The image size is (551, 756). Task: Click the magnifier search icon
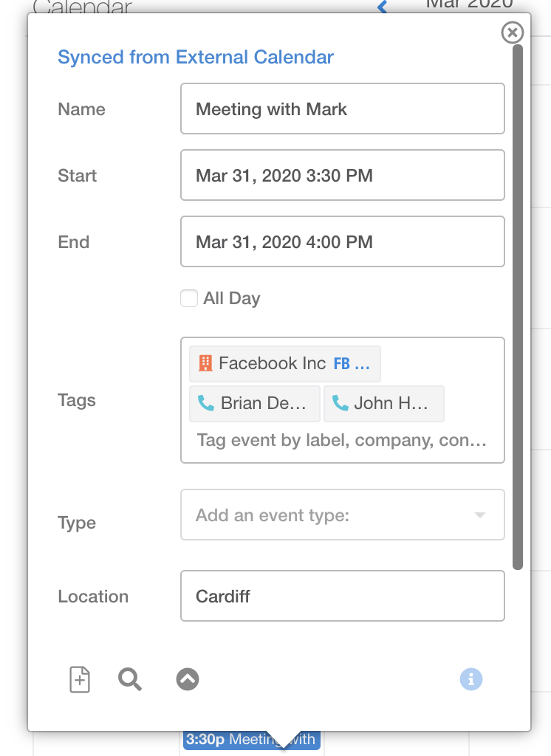coord(130,679)
